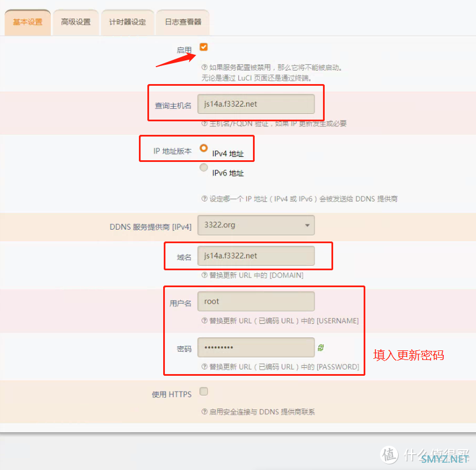Switch to the 基本设置 tab
This screenshot has height=470, width=476.
point(28,23)
